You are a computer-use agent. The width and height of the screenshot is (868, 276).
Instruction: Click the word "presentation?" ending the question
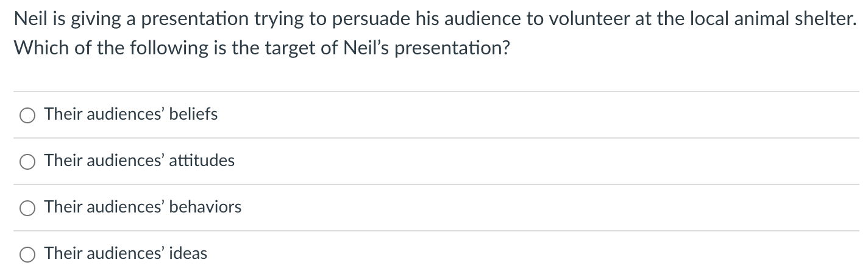click(x=450, y=49)
